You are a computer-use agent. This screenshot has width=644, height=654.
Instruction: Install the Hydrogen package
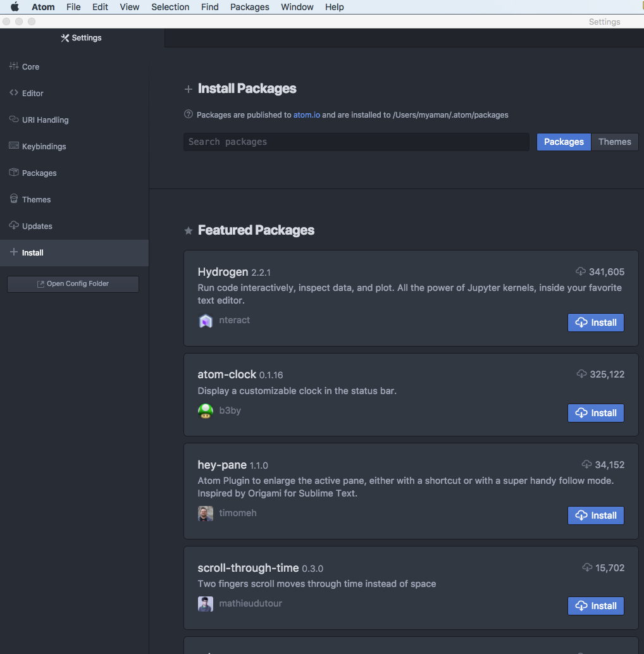pyautogui.click(x=595, y=322)
